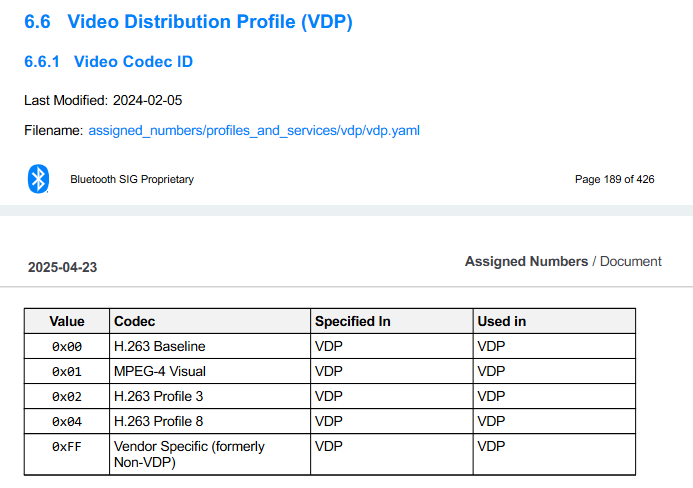693x488 pixels.
Task: Click the Specified In column header
Action: coord(392,321)
